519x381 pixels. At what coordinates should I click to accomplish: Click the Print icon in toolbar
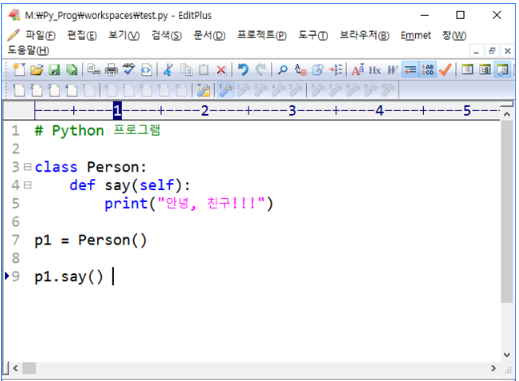tap(111, 70)
